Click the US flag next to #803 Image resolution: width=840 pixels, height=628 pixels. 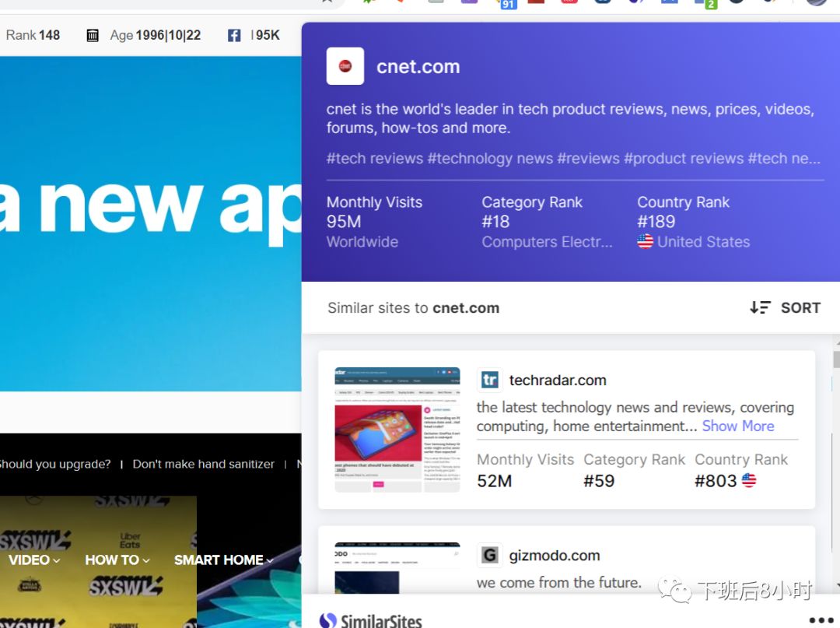pos(749,481)
